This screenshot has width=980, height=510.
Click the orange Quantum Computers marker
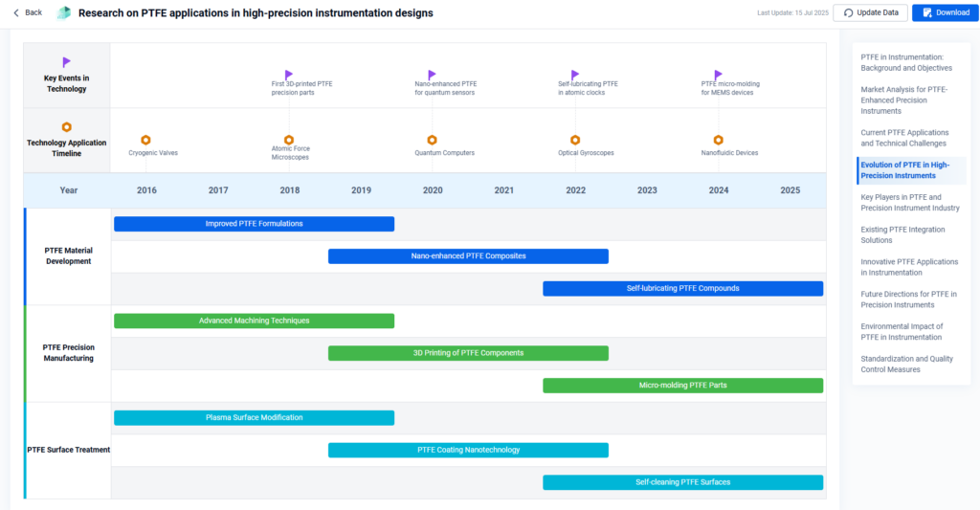pyautogui.click(x=432, y=140)
